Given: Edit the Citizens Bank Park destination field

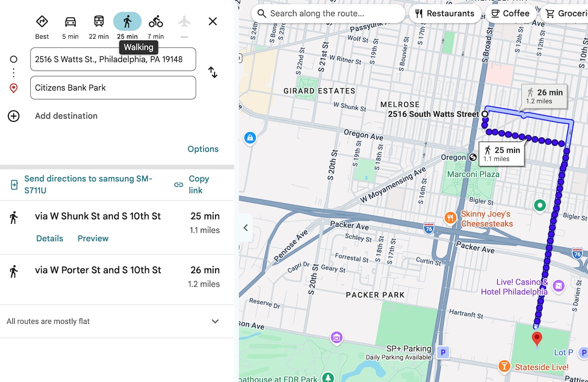Looking at the screenshot, I should pos(113,88).
